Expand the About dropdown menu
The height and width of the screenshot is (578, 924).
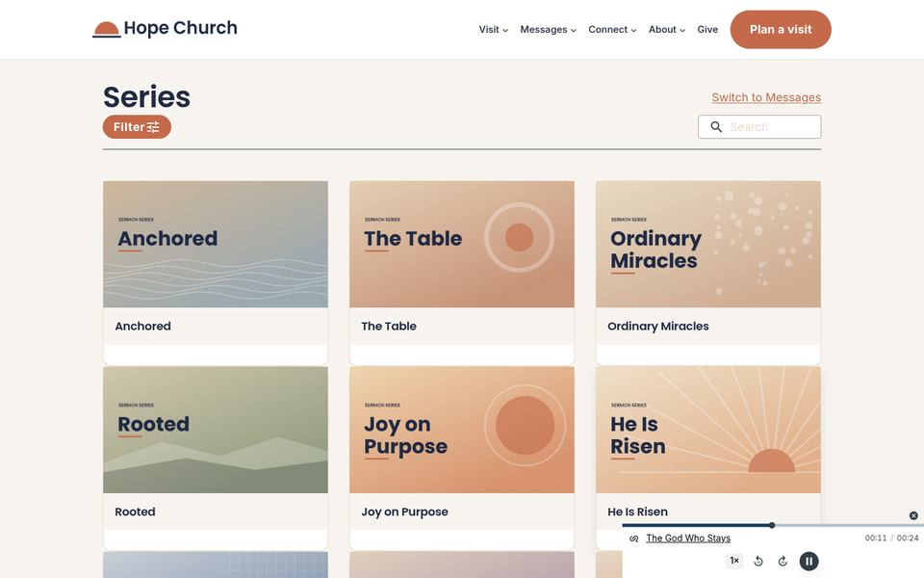(x=666, y=30)
